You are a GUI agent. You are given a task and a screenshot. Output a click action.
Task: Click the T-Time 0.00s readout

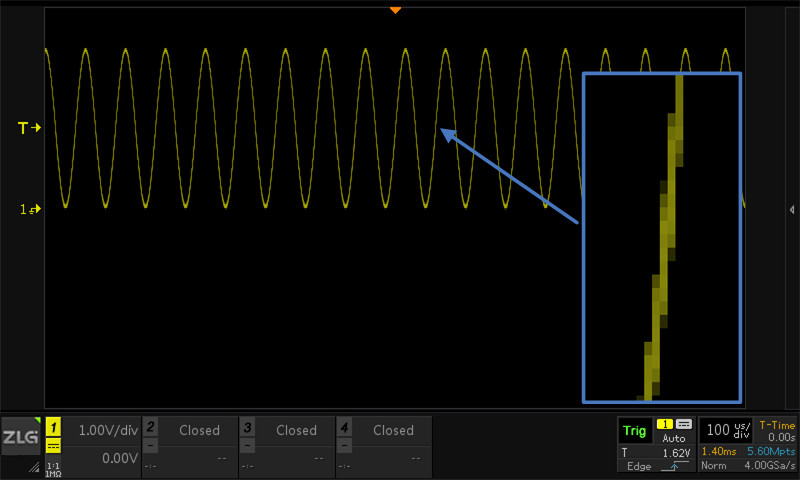(777, 431)
